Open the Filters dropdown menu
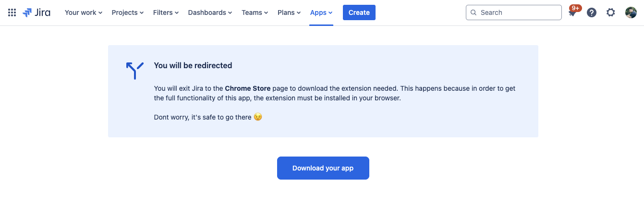 tap(166, 12)
